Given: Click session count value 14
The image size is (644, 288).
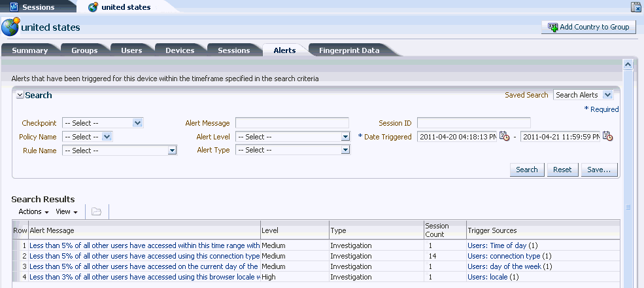Looking at the screenshot, I should (x=432, y=256).
